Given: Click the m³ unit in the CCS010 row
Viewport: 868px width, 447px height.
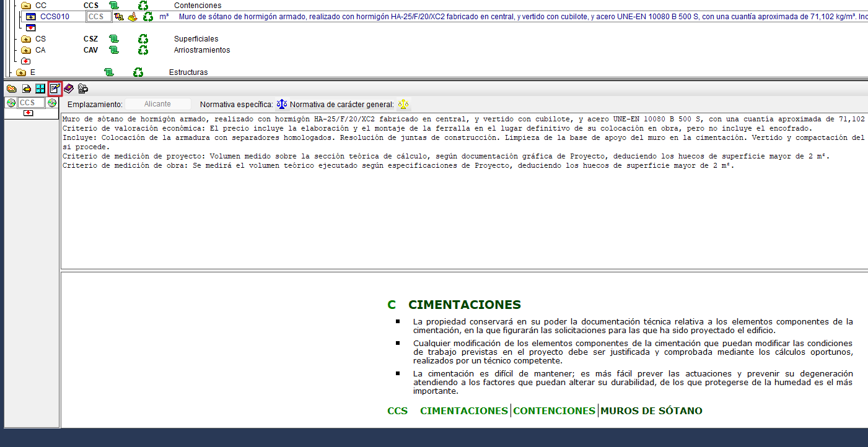Looking at the screenshot, I should [x=164, y=17].
